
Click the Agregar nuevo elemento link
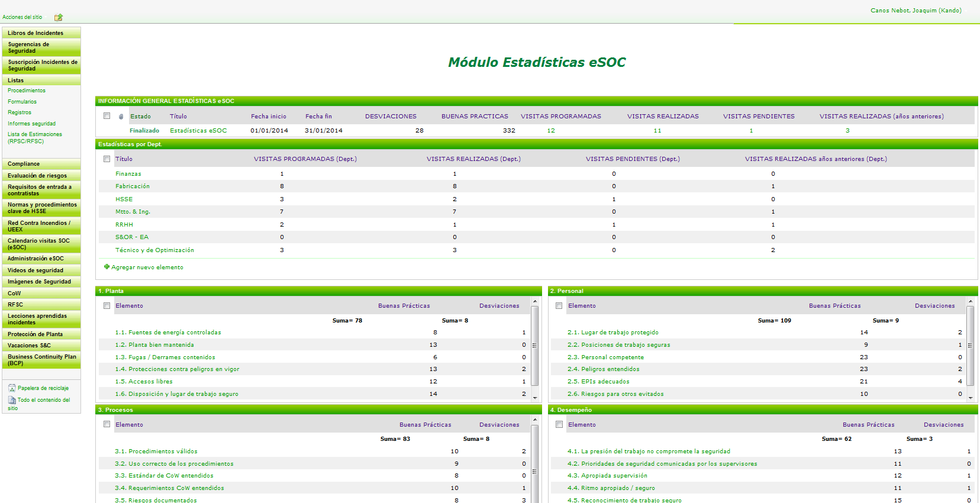coord(147,267)
